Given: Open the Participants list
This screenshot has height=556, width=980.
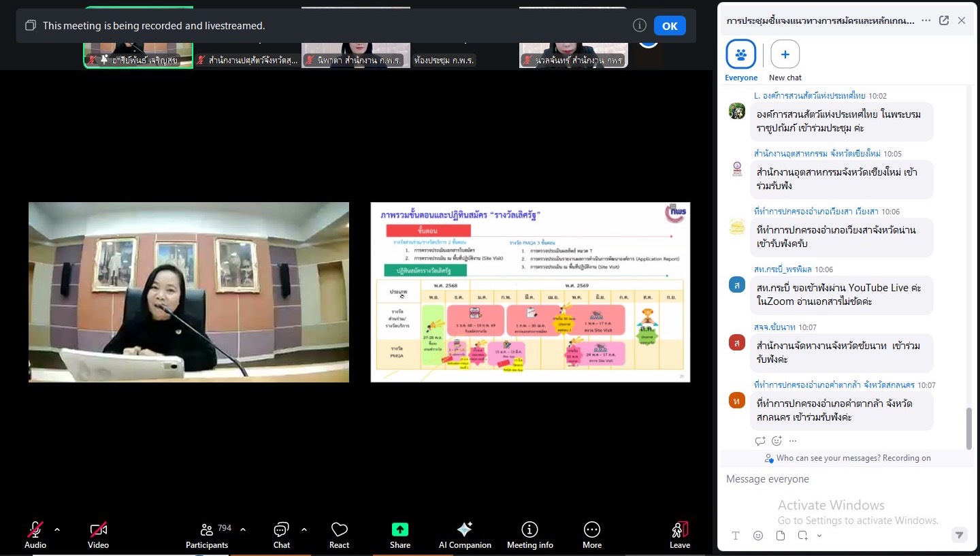Looking at the screenshot, I should click(x=208, y=534).
